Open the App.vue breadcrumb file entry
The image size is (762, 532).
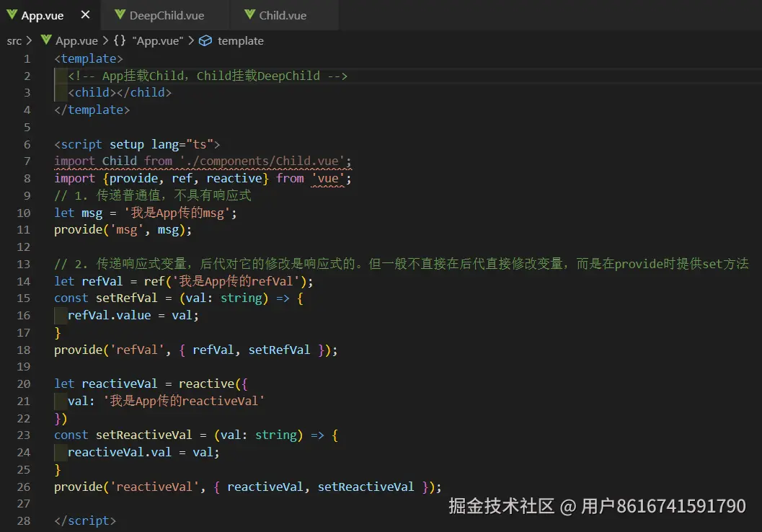coord(76,41)
